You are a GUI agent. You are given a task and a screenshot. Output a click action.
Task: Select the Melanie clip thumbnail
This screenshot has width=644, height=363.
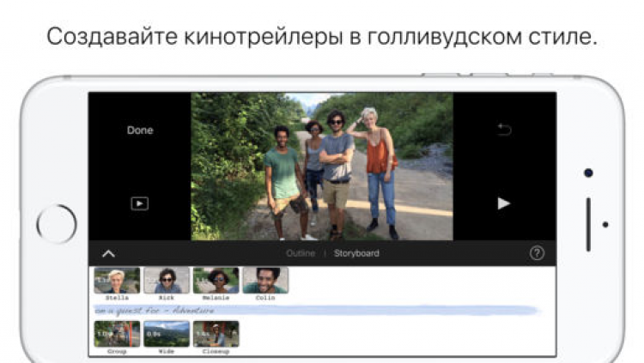click(216, 281)
